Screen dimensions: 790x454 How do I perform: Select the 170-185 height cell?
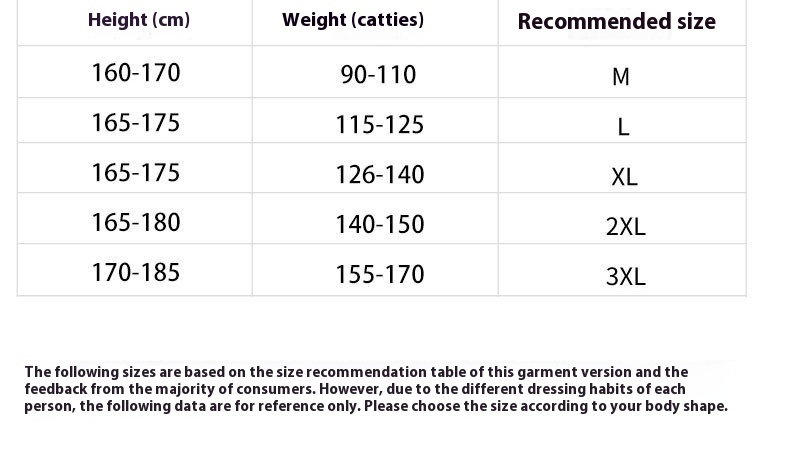click(x=136, y=273)
